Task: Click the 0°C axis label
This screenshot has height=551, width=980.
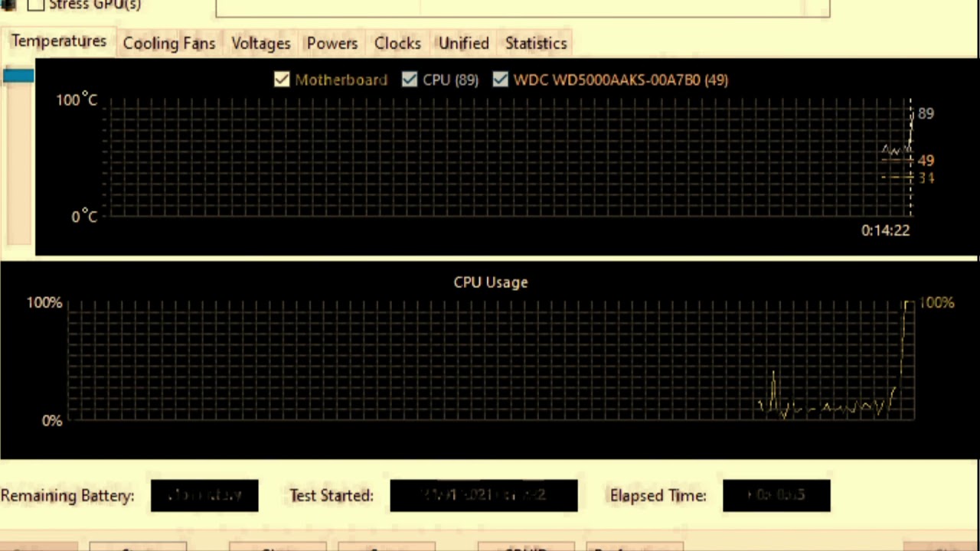Action: pos(84,217)
